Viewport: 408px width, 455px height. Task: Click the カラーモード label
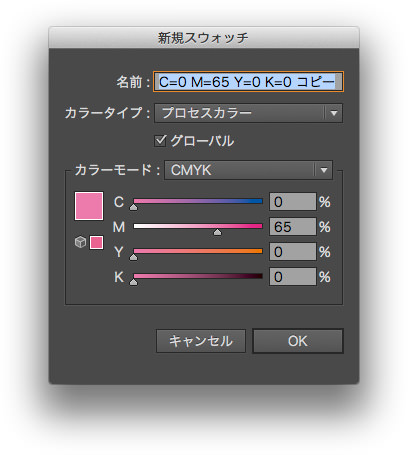pyautogui.click(x=117, y=170)
